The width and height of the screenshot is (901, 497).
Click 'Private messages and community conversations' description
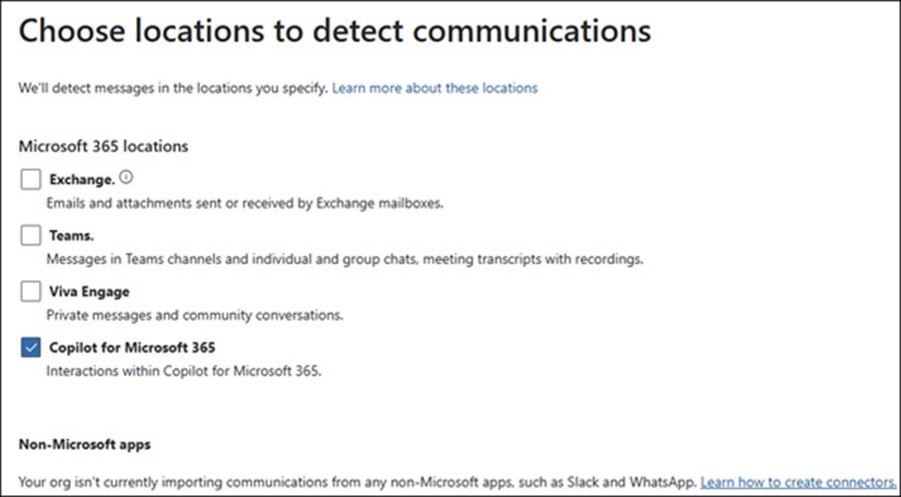click(x=195, y=315)
